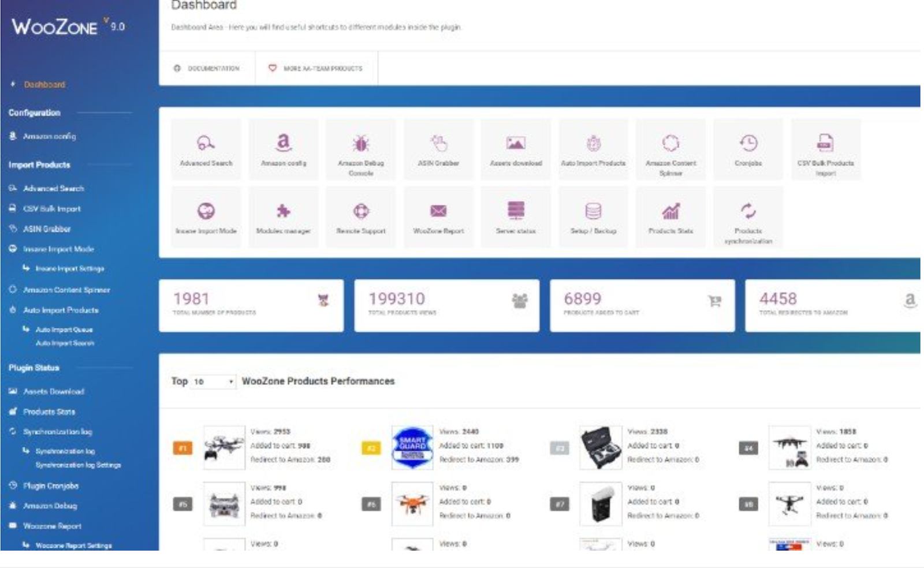
Task: Open CSV Bulk Import sidebar item
Action: click(x=51, y=208)
